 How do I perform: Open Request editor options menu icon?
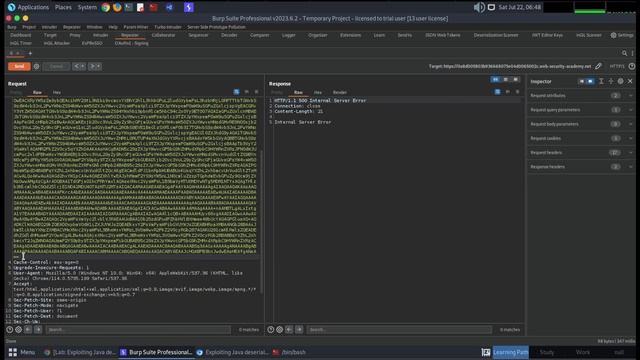256,92
